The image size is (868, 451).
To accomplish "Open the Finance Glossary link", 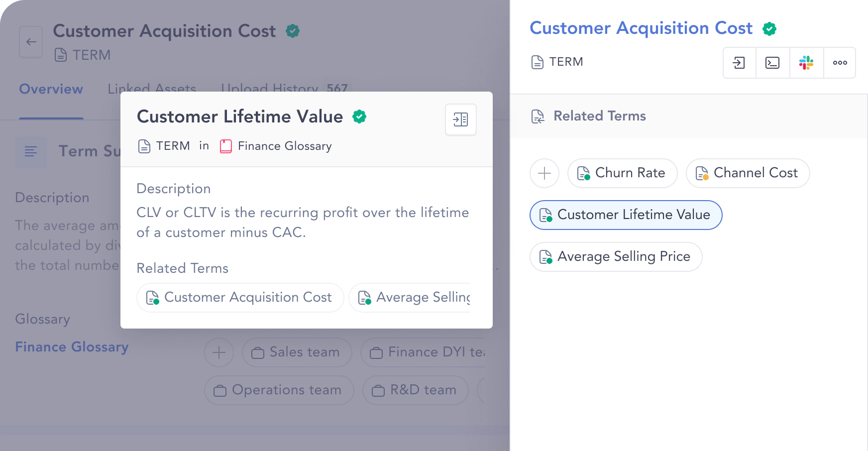I will [72, 347].
